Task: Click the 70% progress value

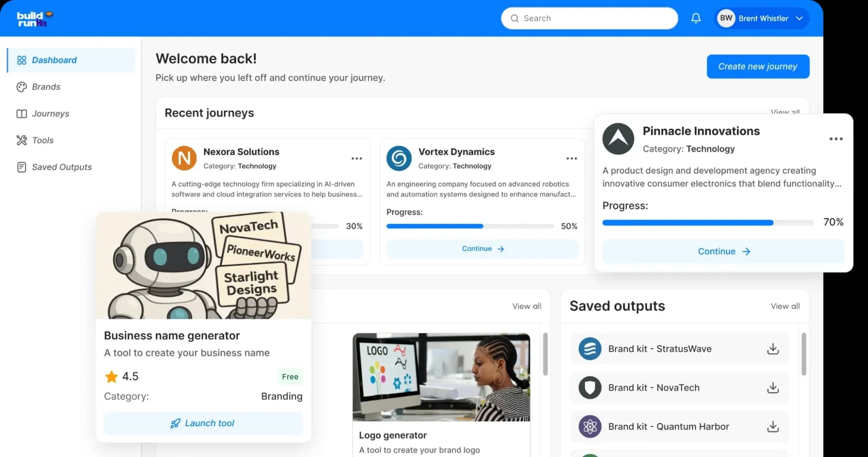Action: [833, 222]
